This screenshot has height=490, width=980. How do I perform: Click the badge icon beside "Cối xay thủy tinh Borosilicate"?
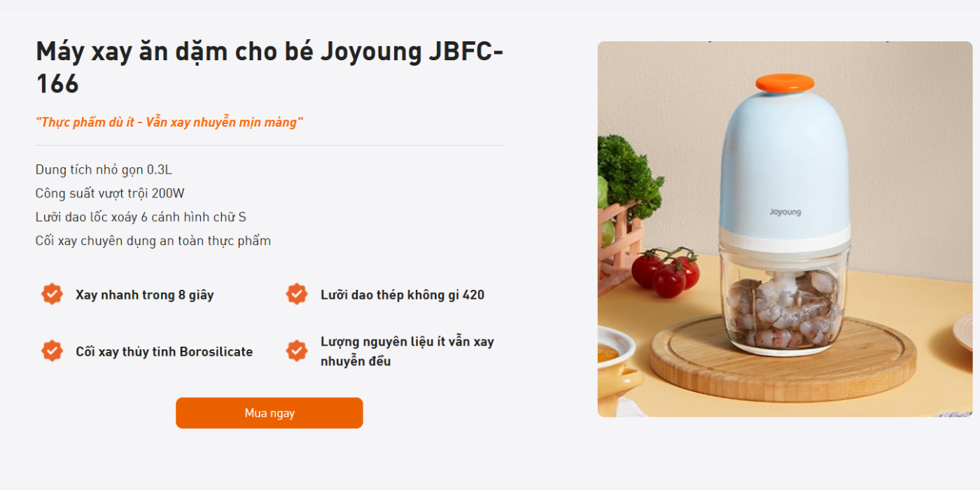(x=52, y=351)
